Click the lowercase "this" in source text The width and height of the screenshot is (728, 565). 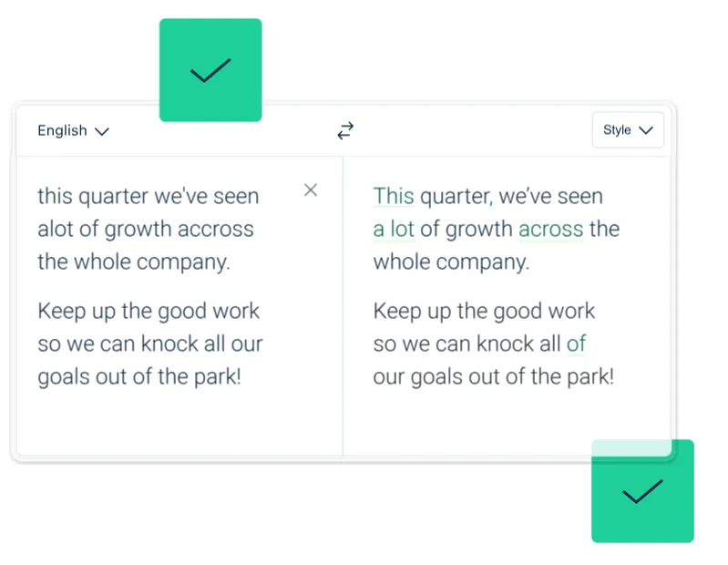(55, 196)
